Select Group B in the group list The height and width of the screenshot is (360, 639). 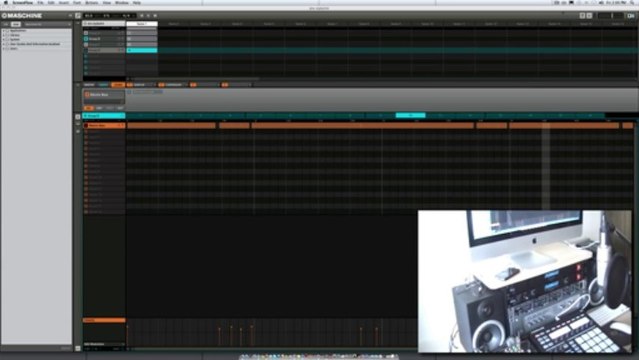pos(104,39)
